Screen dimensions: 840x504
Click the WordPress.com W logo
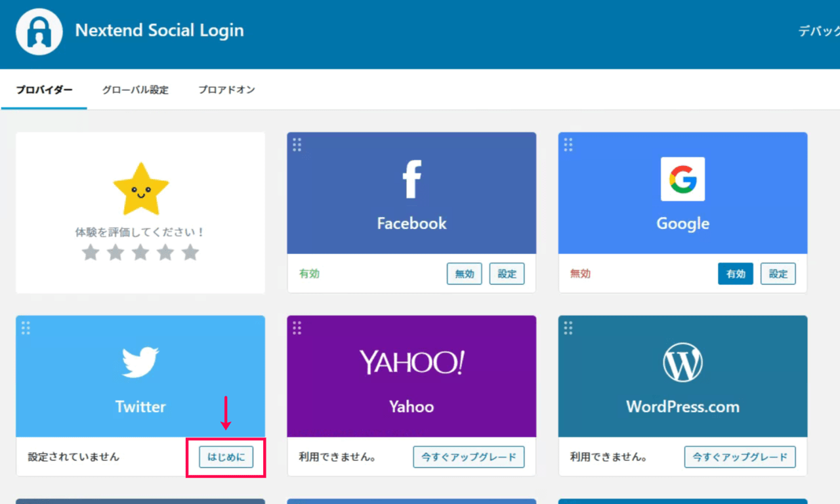(x=682, y=362)
